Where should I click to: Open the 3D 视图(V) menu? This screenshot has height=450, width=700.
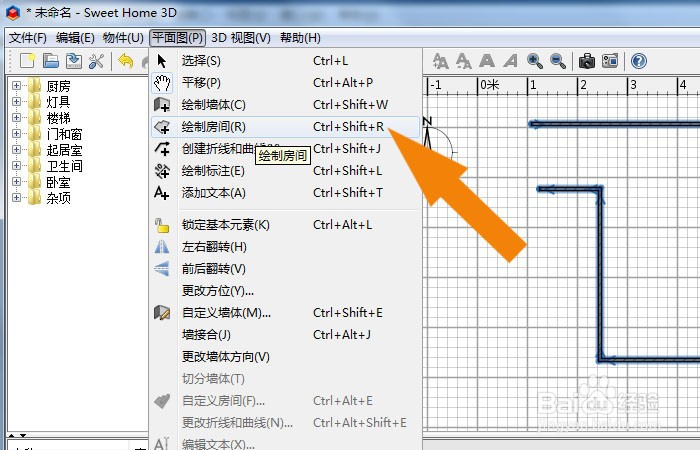241,38
